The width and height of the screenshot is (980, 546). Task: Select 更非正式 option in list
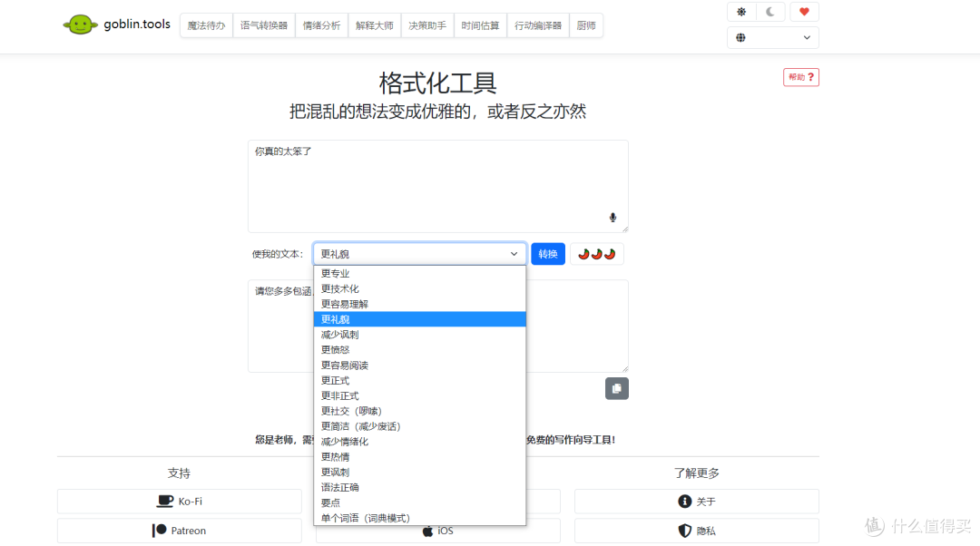click(x=419, y=396)
